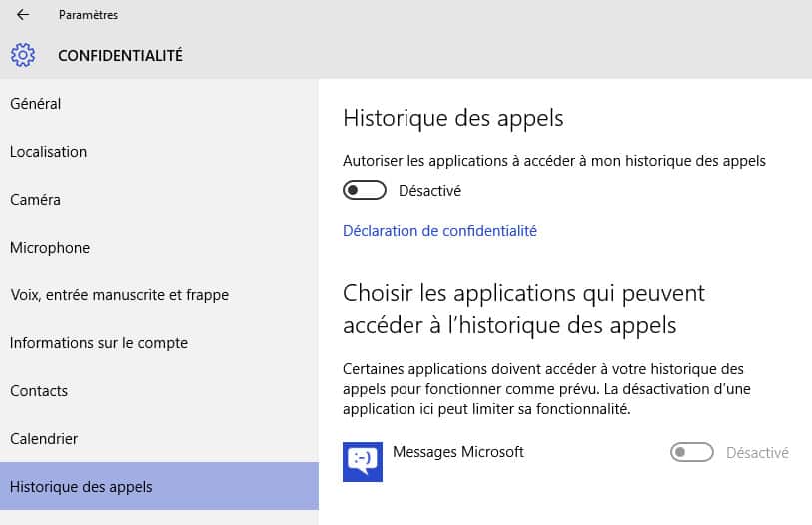Click the Paramètres window title
This screenshot has height=525, width=812.
(88, 15)
